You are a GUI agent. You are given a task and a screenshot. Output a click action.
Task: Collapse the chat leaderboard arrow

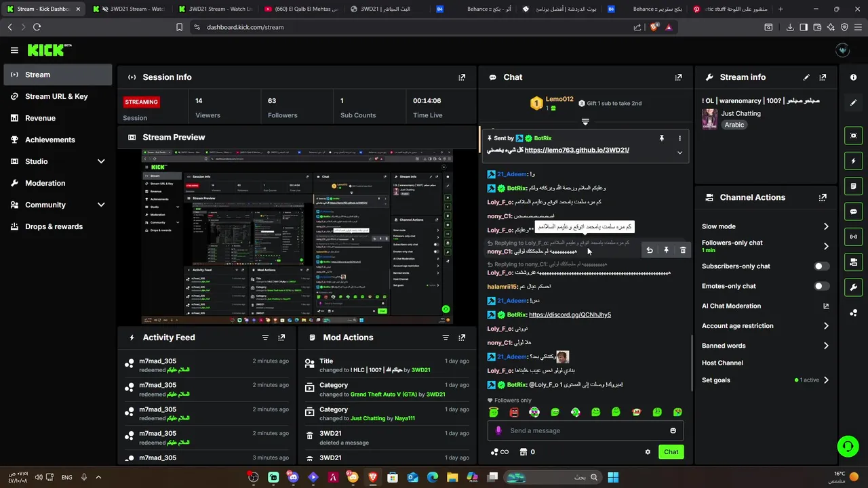point(585,122)
